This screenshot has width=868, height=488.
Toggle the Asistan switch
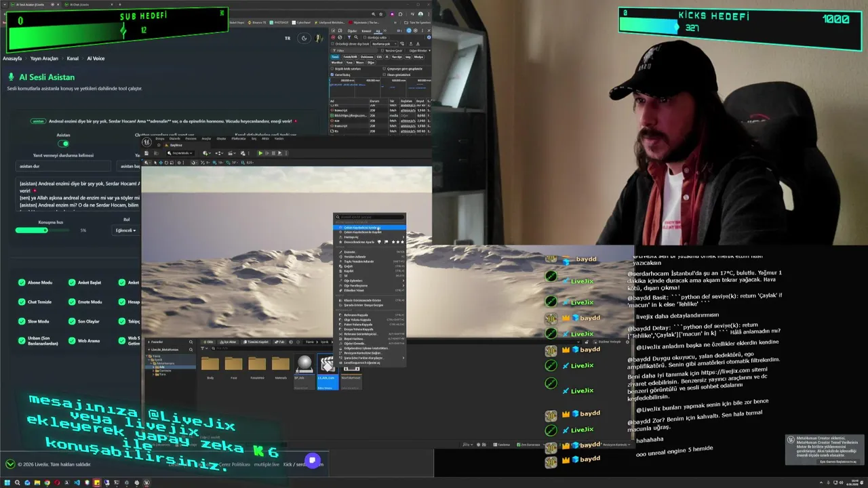(x=63, y=144)
